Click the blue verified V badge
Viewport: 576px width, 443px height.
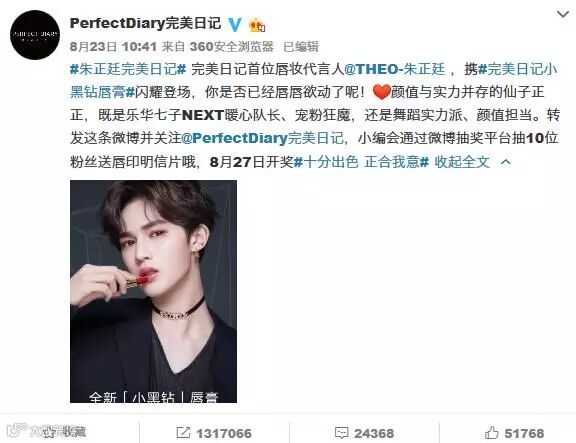[234, 25]
